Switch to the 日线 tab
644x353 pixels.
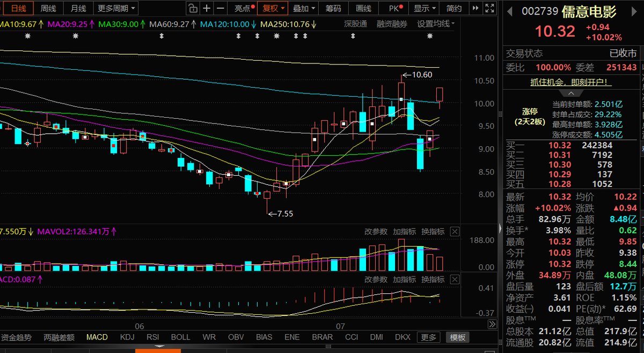click(x=18, y=8)
